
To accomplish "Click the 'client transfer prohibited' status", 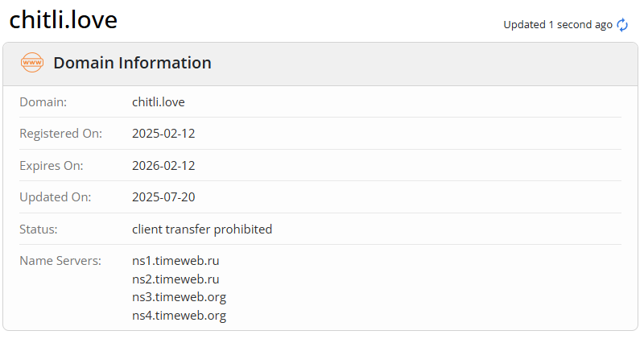I will 202,229.
